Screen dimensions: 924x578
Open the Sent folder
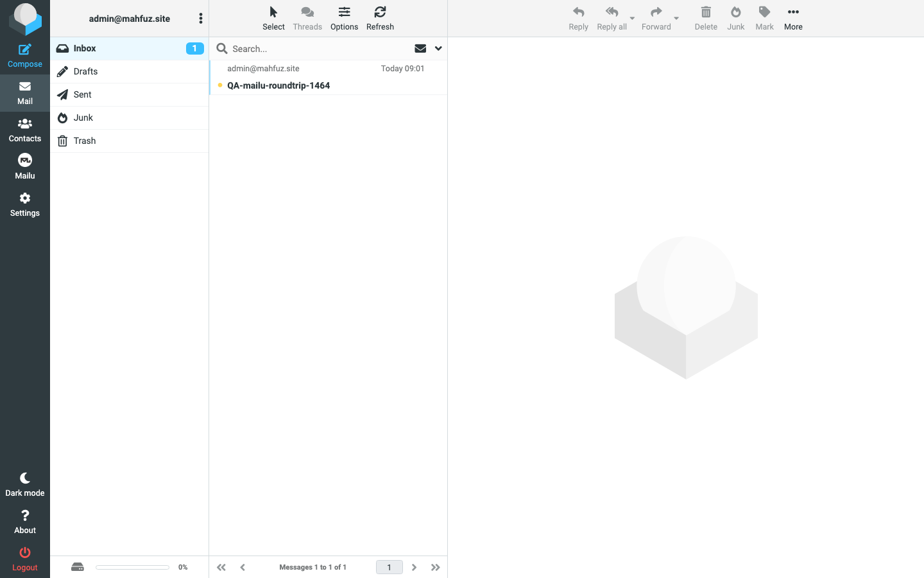pyautogui.click(x=130, y=94)
